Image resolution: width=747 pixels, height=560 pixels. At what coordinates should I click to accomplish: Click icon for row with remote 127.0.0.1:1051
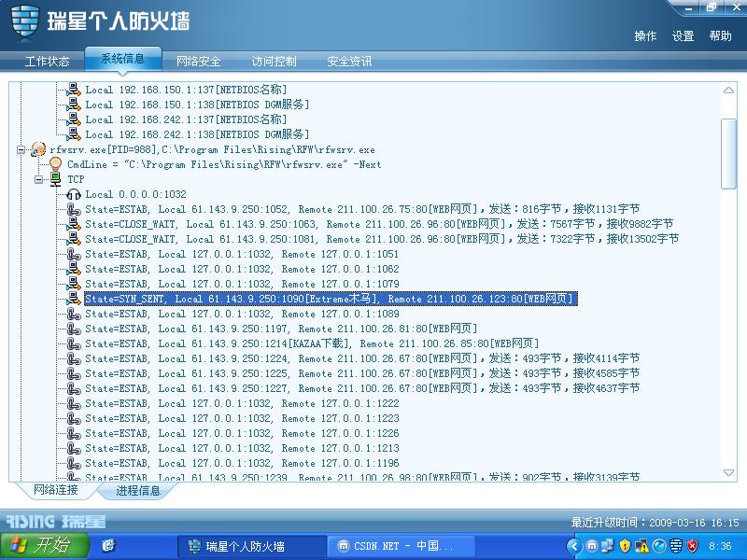click(74, 254)
